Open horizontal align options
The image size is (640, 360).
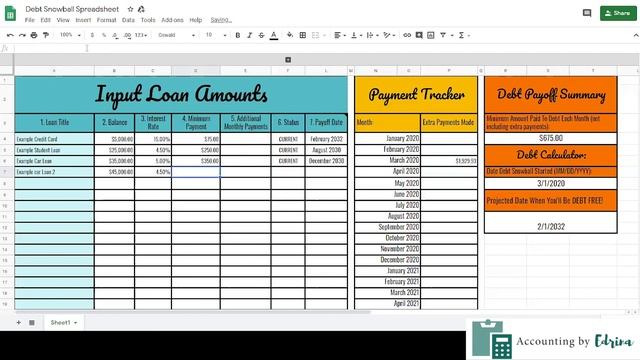pos(340,36)
